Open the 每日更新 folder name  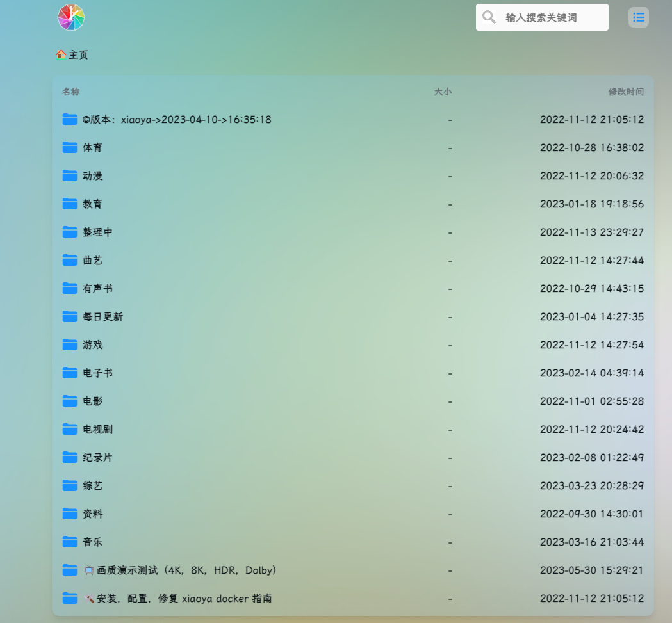point(103,317)
